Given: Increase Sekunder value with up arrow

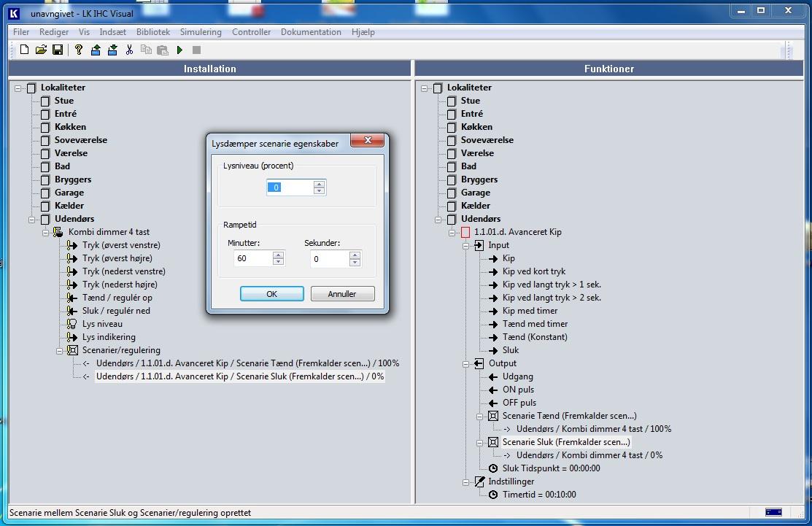Looking at the screenshot, I should pyautogui.click(x=355, y=255).
